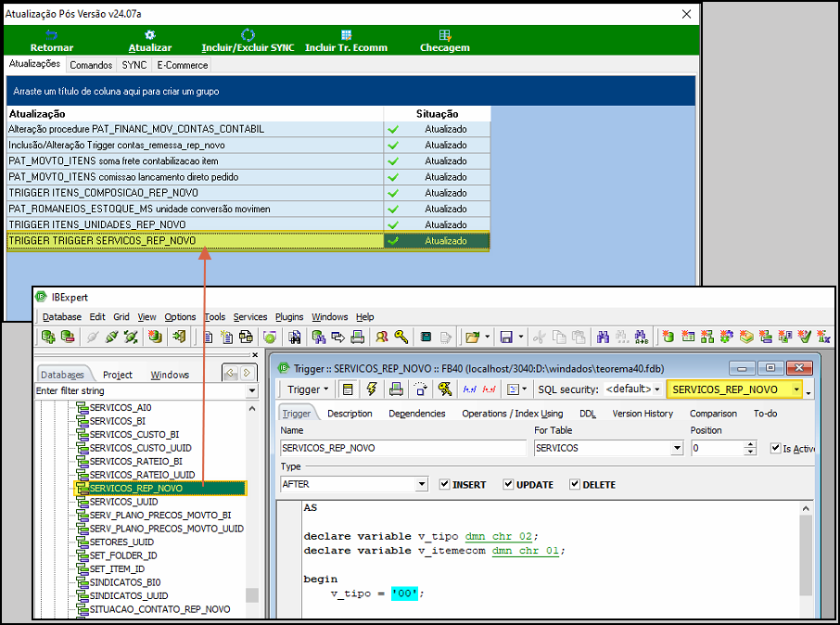Open the Services menu
The height and width of the screenshot is (625, 840).
250,317
